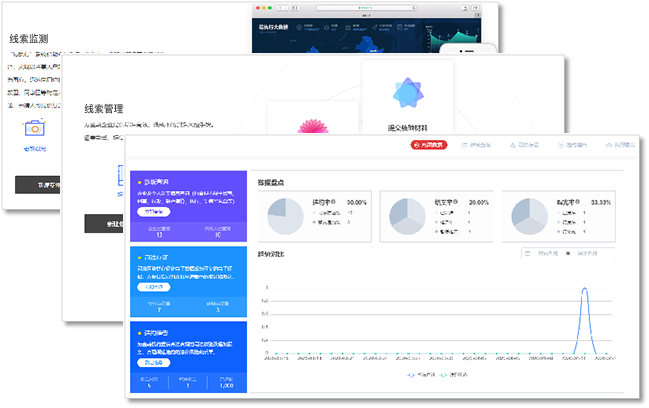Open the second tab in dashboard top navigation
This screenshot has width=649, height=408.
477,145
